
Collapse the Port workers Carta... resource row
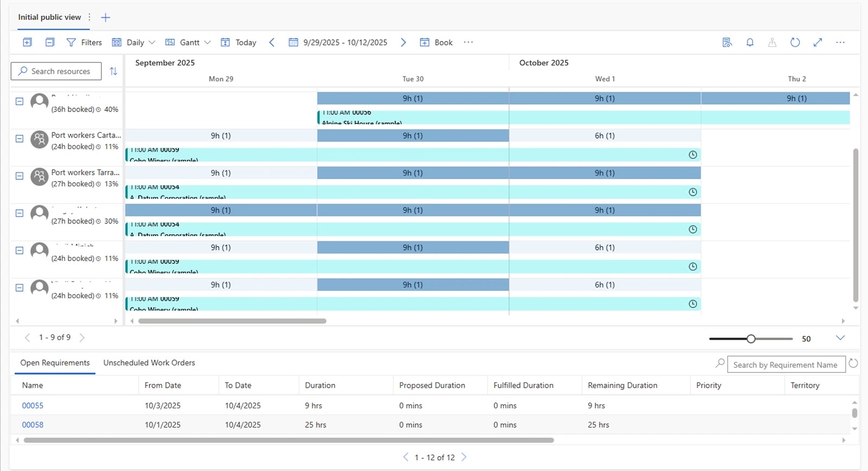[x=20, y=139]
